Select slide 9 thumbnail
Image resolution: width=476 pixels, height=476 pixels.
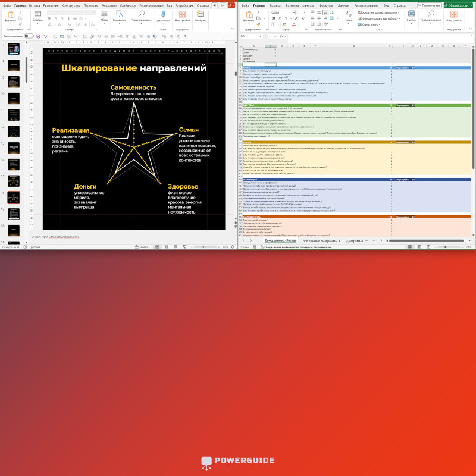coord(14,82)
